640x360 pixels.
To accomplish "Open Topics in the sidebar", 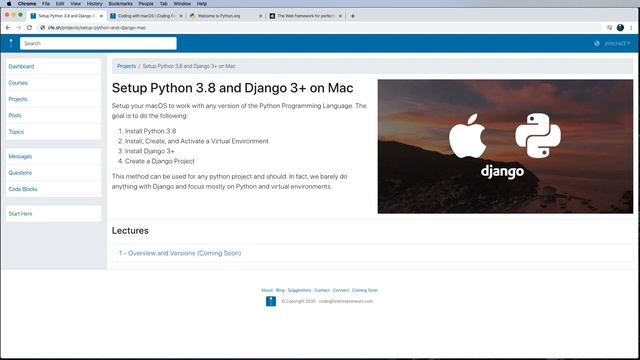I will [16, 132].
